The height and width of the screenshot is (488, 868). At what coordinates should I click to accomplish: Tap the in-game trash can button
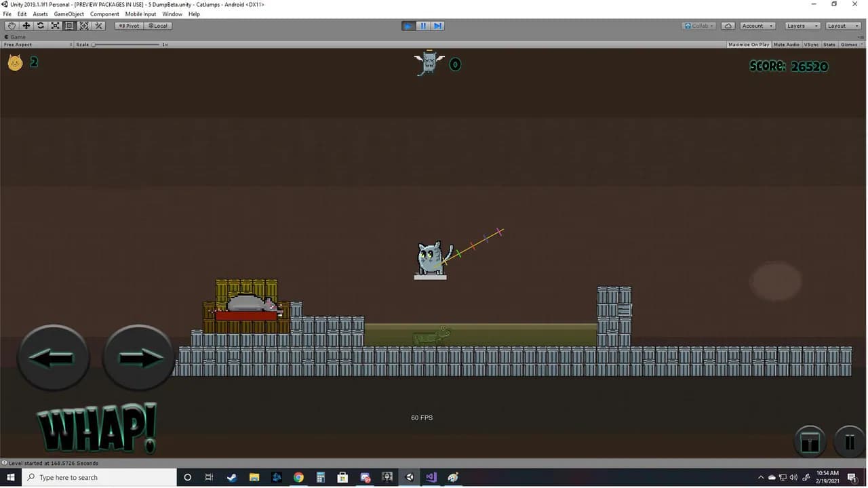810,443
